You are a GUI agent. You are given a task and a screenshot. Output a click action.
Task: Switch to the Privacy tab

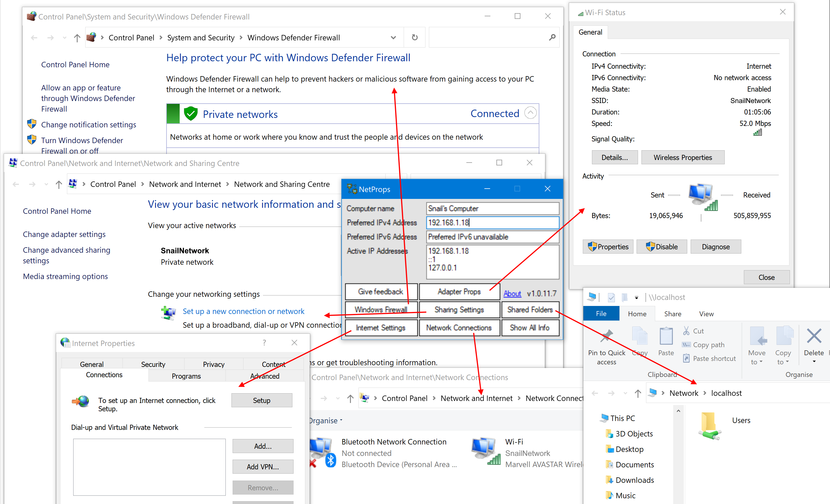pos(213,364)
